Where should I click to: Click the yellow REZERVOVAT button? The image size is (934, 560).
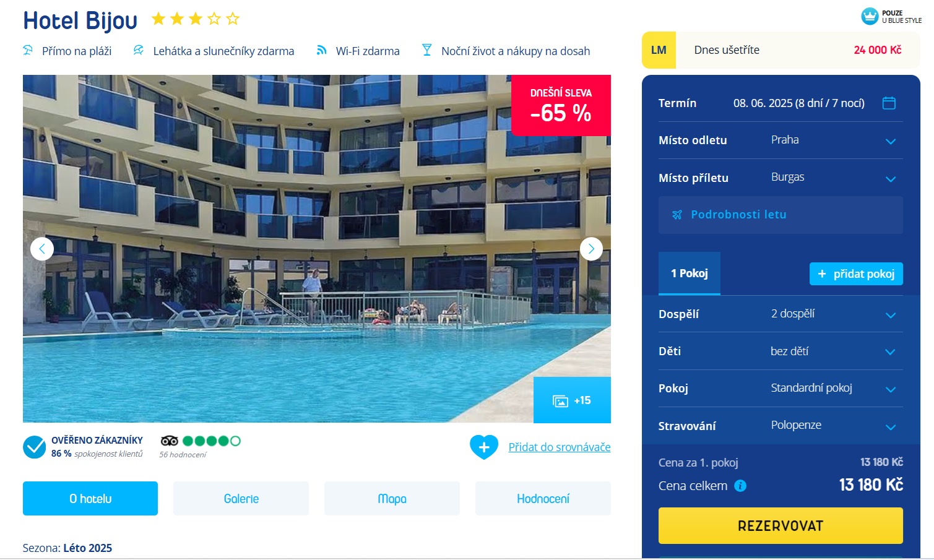pos(780,526)
